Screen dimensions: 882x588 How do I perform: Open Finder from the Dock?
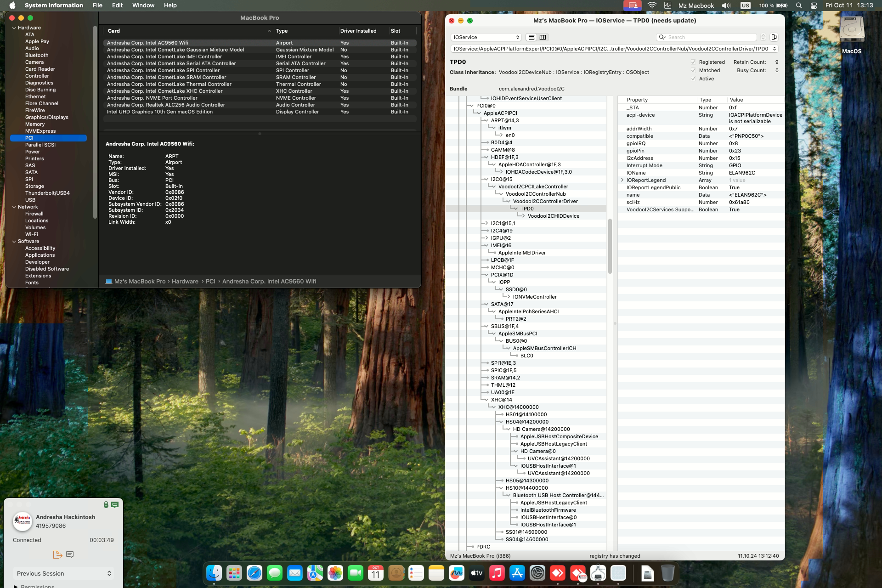pos(214,573)
